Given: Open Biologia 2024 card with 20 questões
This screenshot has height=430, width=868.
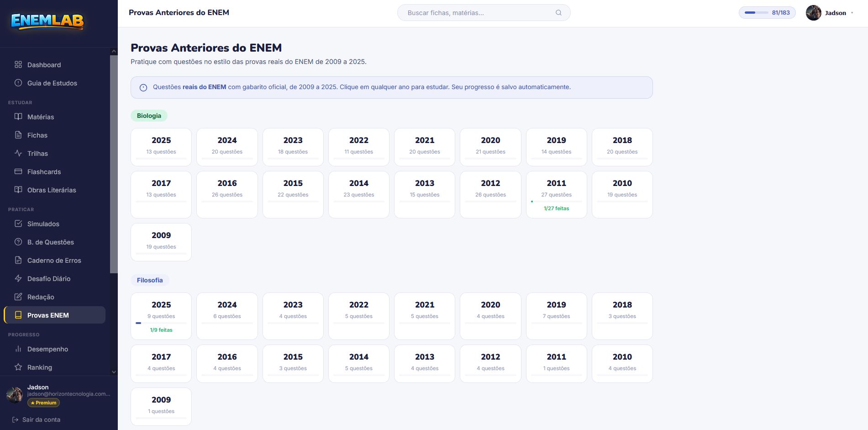Looking at the screenshot, I should click(227, 147).
